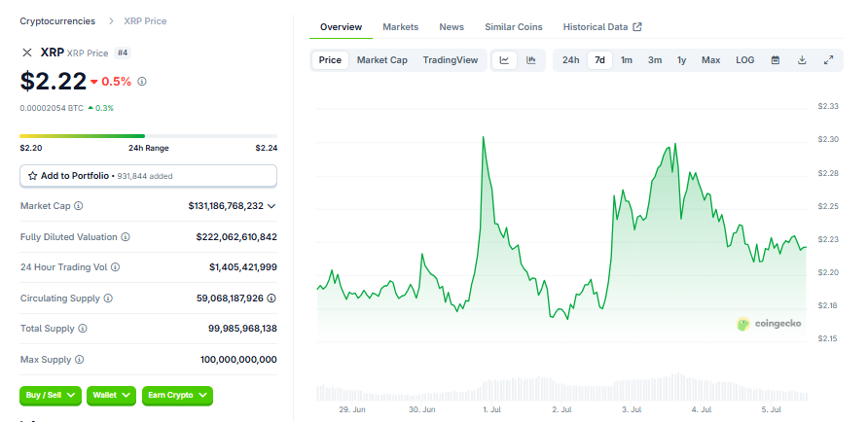Click the info icon after the Circulating Supply label
Viewport: 868px width, 422px height.
108,299
